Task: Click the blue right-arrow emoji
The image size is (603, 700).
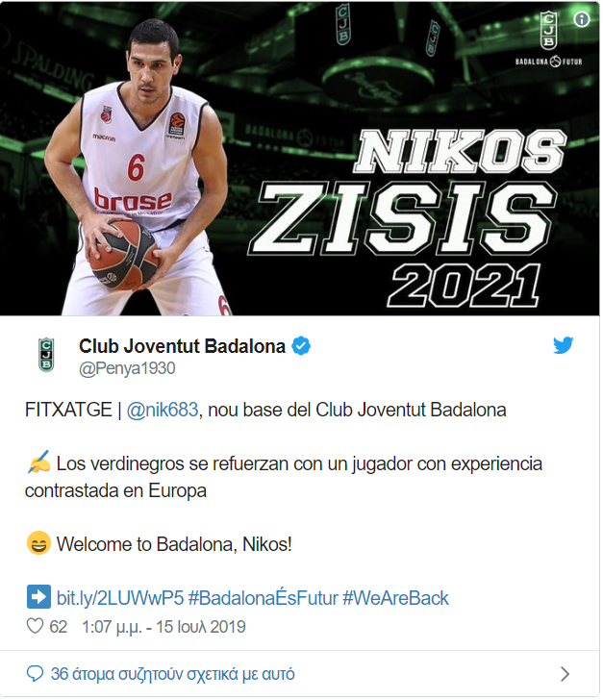Action: point(38,597)
